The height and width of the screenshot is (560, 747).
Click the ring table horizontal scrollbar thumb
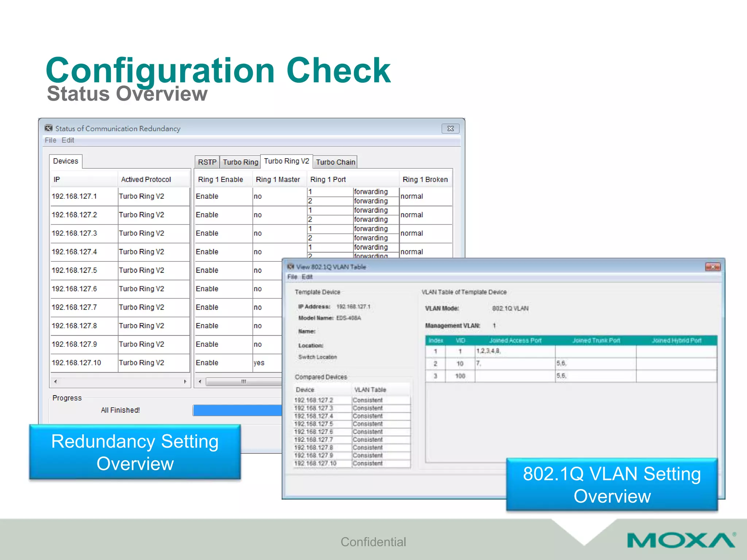coord(244,382)
